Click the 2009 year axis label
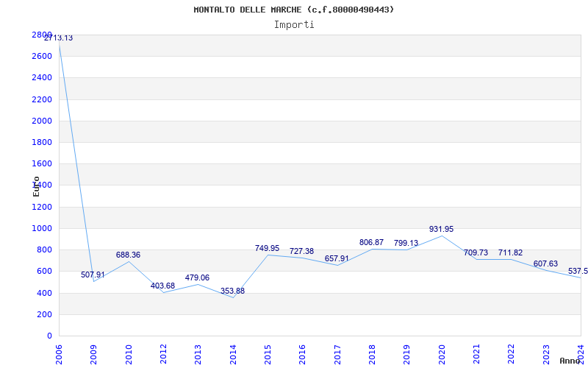 tap(93, 354)
